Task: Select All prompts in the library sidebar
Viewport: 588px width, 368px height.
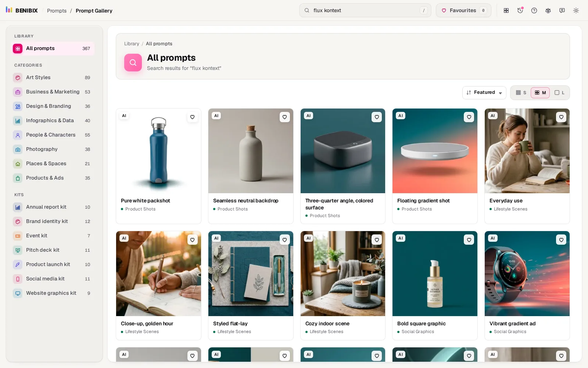Action: (53, 49)
